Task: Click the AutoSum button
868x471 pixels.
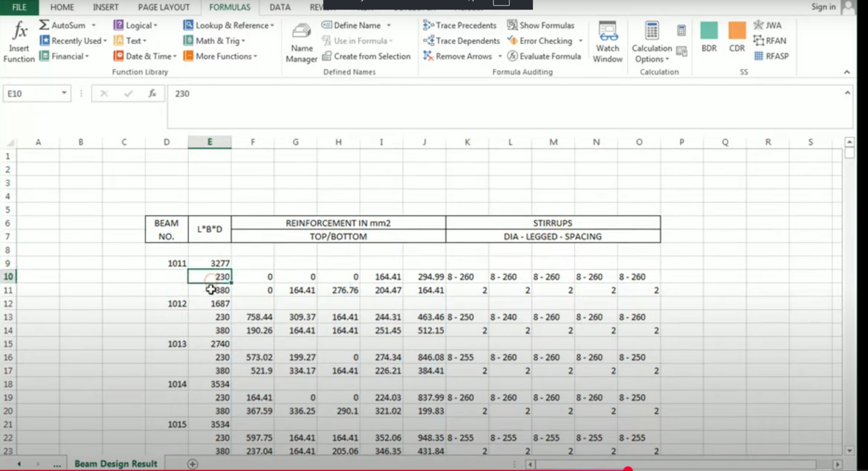Action: pos(63,24)
